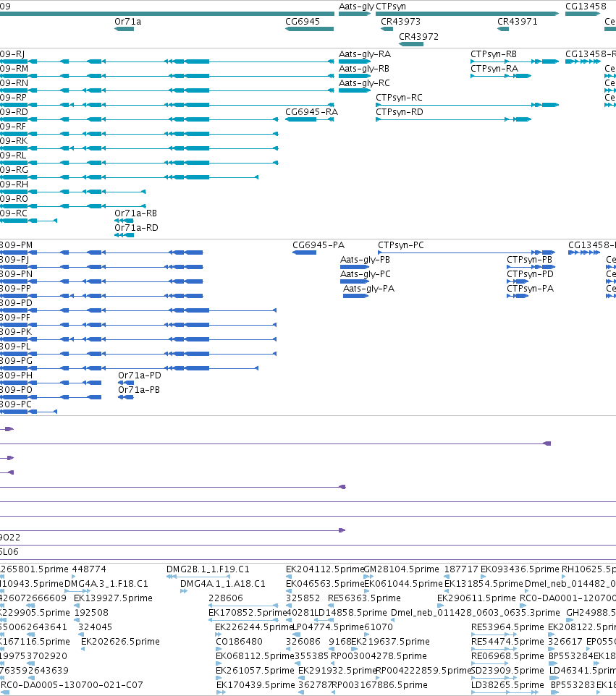616x696 pixels.
Task: Select the EK093436.5prime EST label
Action: [x=520, y=569]
